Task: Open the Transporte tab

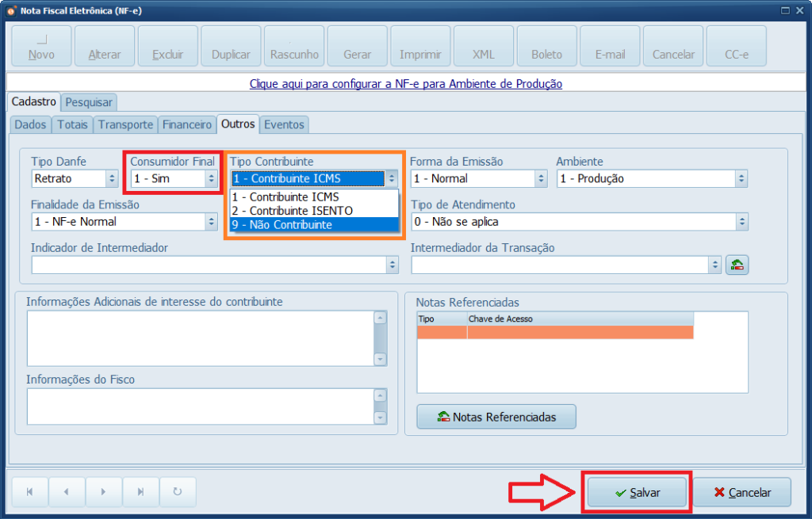Action: click(x=125, y=124)
